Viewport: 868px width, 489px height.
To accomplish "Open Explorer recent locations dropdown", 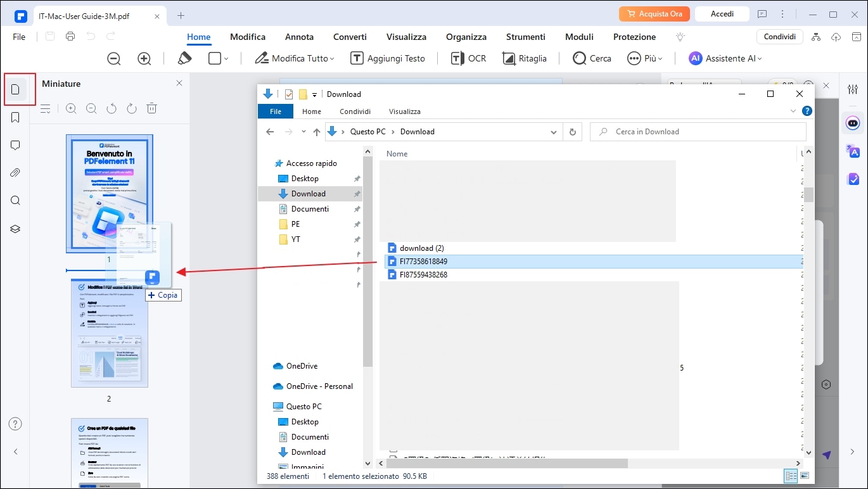I will (304, 132).
